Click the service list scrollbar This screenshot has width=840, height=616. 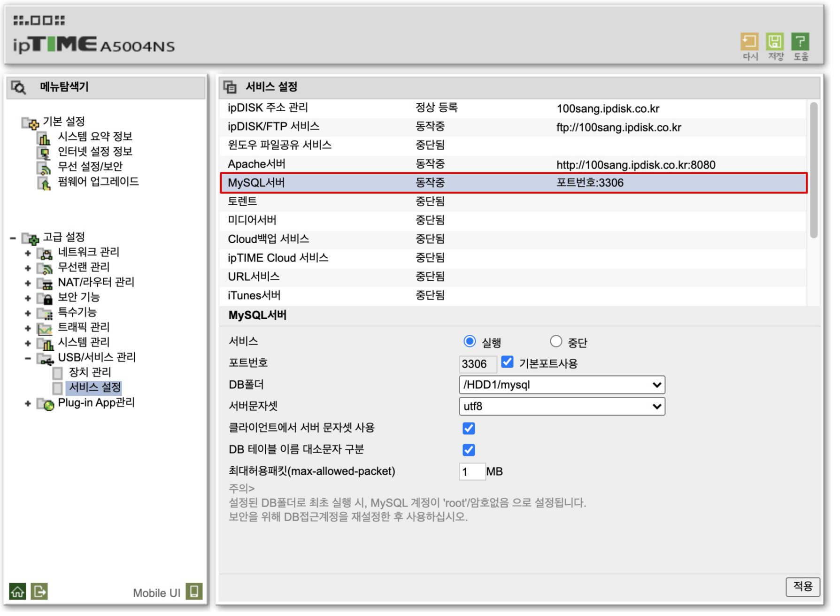tap(814, 170)
